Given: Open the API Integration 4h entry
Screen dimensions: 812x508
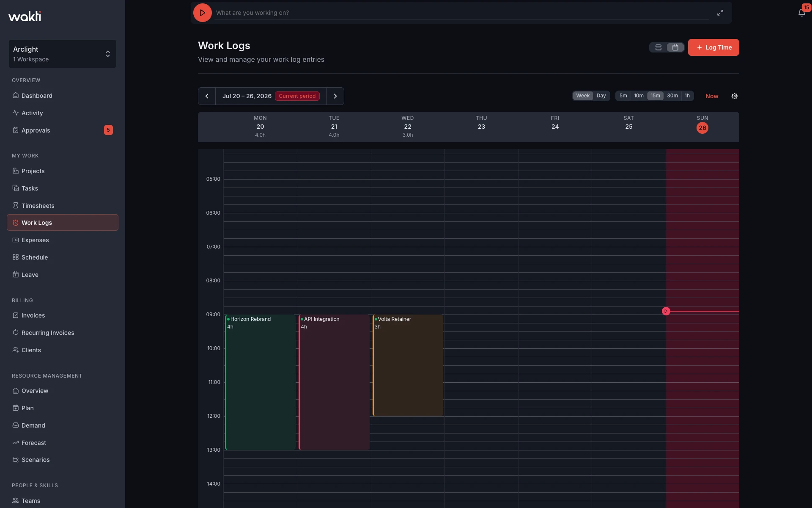Looking at the screenshot, I should pos(334,382).
